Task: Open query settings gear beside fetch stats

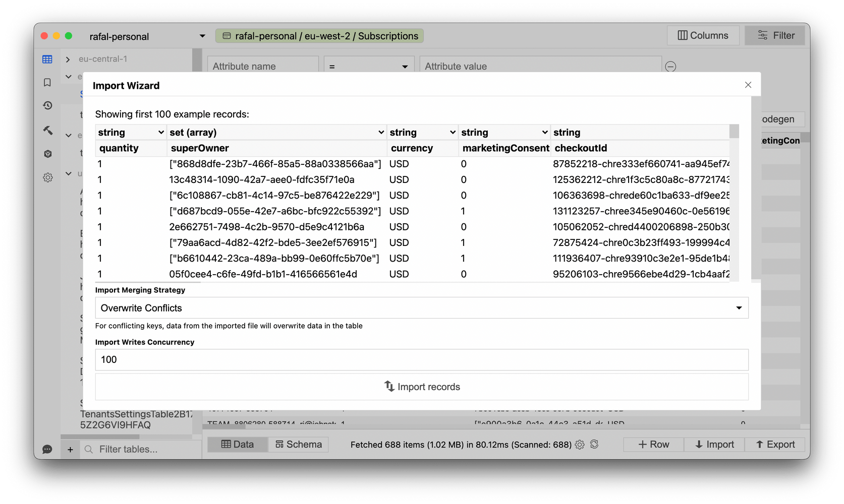Action: [x=579, y=444]
